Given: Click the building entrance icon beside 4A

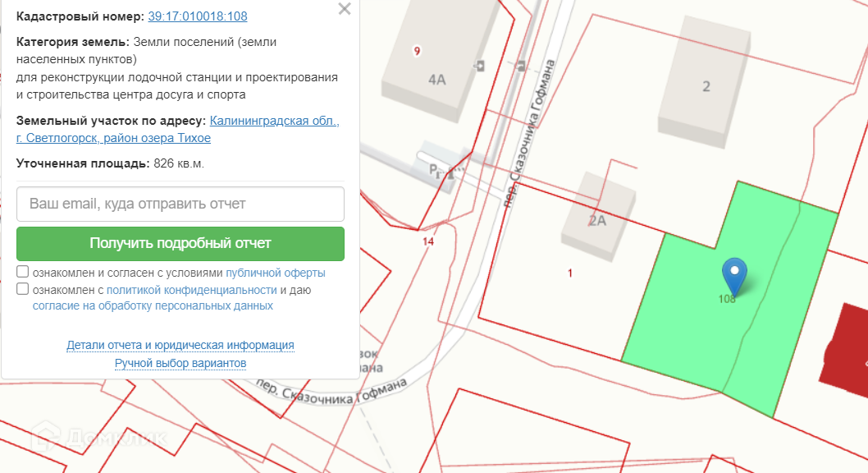Looking at the screenshot, I should click(479, 65).
